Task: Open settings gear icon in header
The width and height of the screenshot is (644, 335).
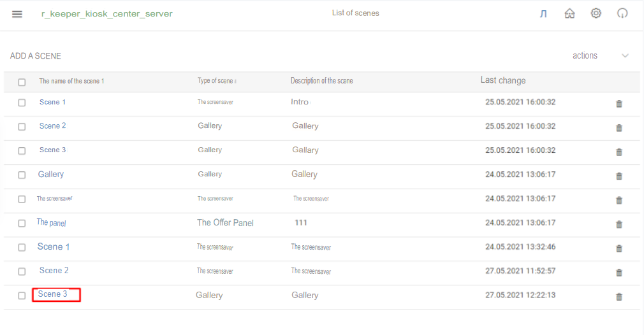Action: pos(596,13)
